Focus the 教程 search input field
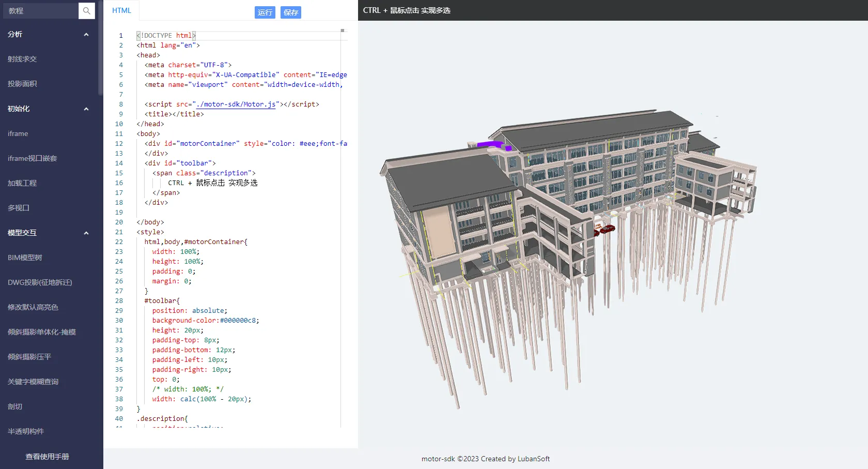 (x=41, y=11)
